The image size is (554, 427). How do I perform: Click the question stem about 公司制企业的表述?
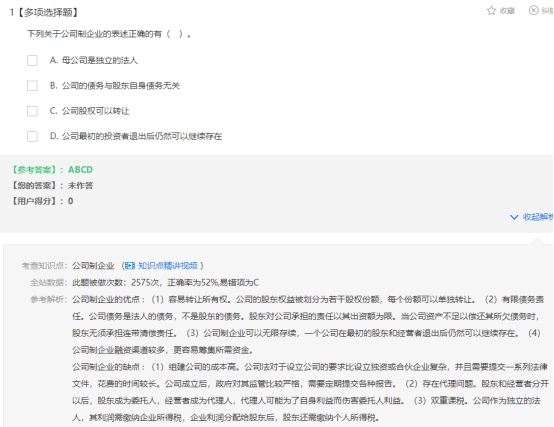[109, 34]
